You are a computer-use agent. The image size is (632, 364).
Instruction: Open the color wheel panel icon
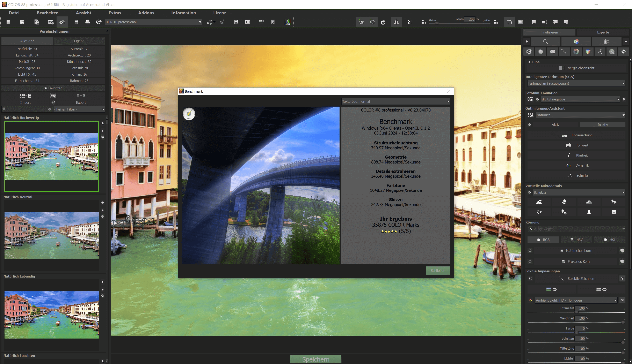coord(576,52)
